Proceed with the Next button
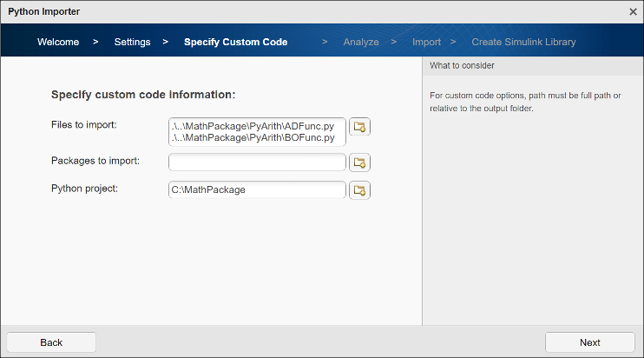The width and height of the screenshot is (644, 358). (589, 342)
